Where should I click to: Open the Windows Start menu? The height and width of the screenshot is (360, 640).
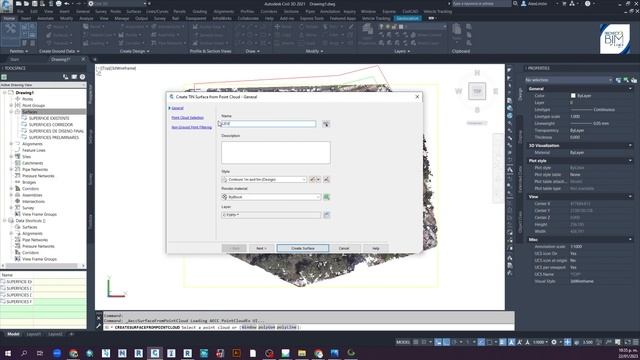pyautogui.click(x=8, y=353)
